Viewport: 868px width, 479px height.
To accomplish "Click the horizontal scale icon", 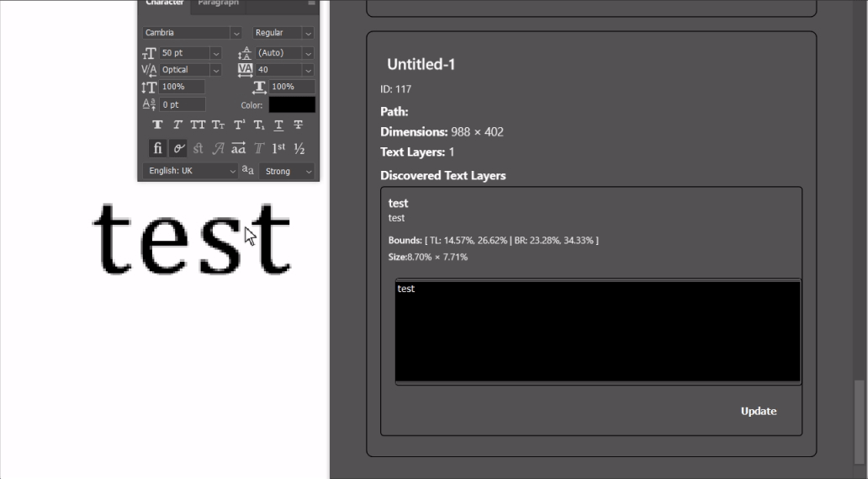I will (259, 87).
